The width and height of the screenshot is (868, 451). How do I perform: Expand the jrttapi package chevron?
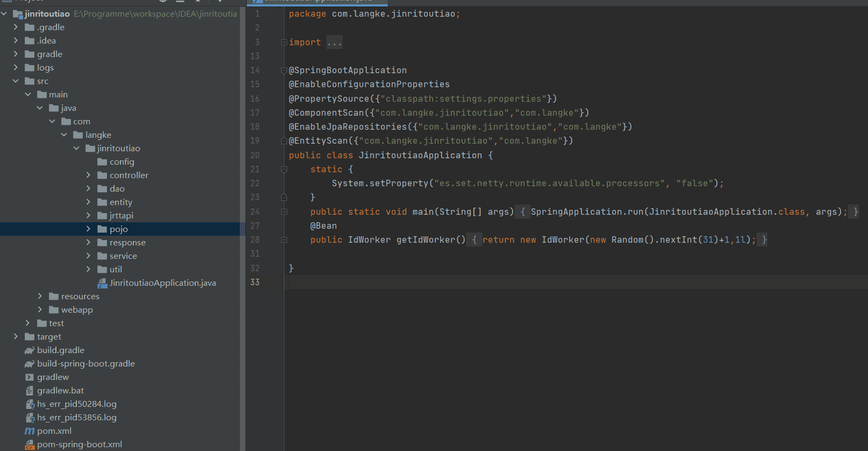click(88, 216)
